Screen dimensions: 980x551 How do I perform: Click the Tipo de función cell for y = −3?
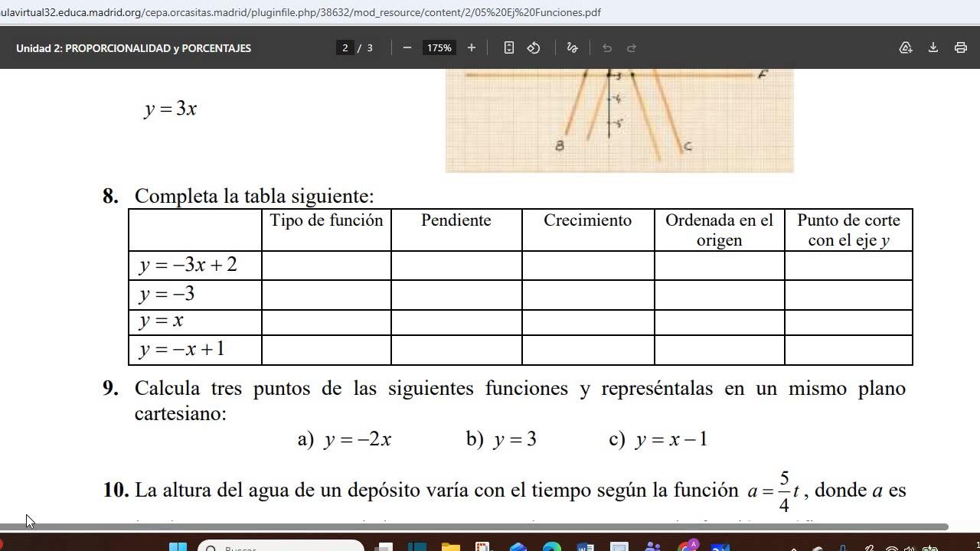point(326,295)
